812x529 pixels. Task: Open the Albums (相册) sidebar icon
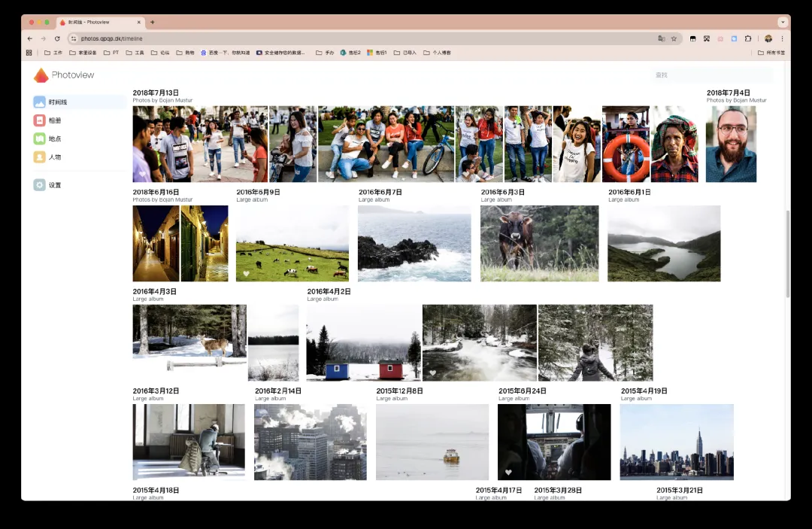click(40, 120)
